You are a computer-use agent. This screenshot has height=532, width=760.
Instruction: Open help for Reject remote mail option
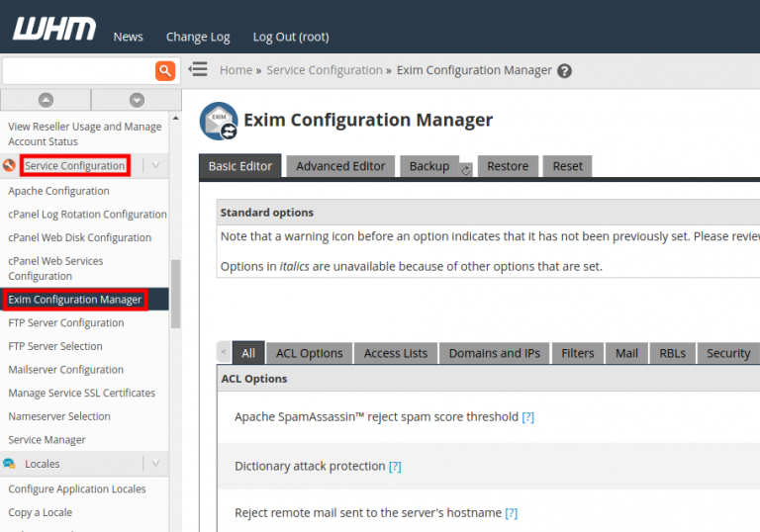point(512,513)
